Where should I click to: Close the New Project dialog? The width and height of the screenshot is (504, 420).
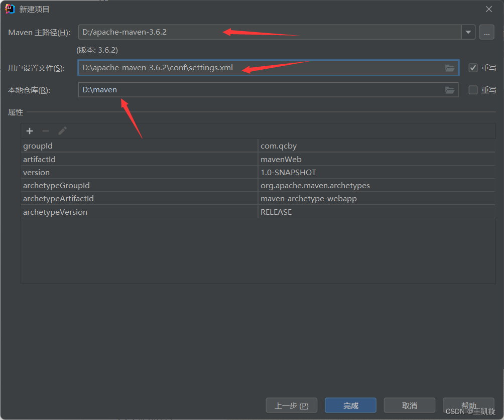tap(488, 9)
